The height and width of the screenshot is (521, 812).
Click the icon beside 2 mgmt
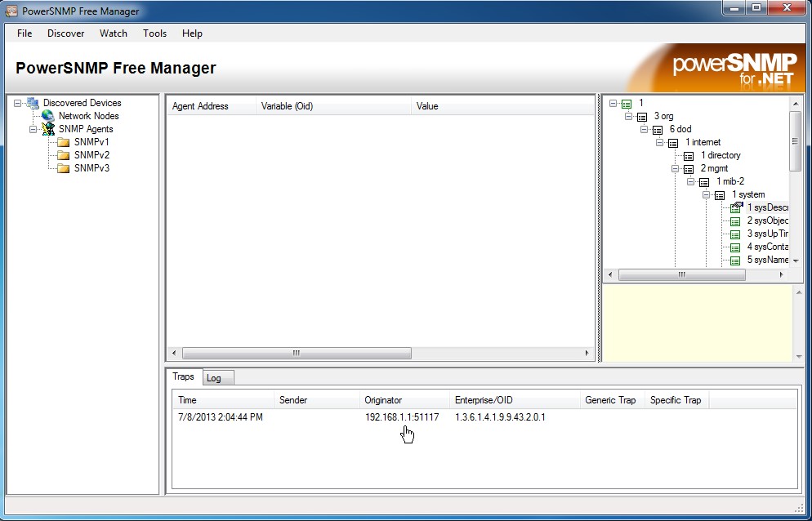pos(688,169)
